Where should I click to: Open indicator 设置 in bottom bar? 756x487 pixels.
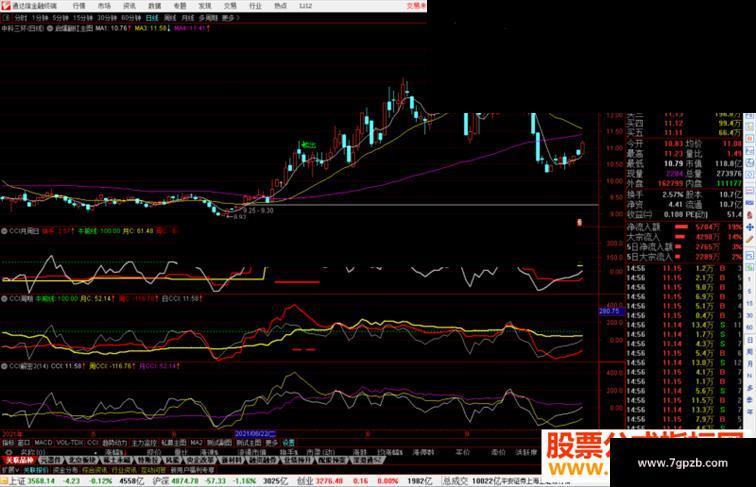pos(288,442)
